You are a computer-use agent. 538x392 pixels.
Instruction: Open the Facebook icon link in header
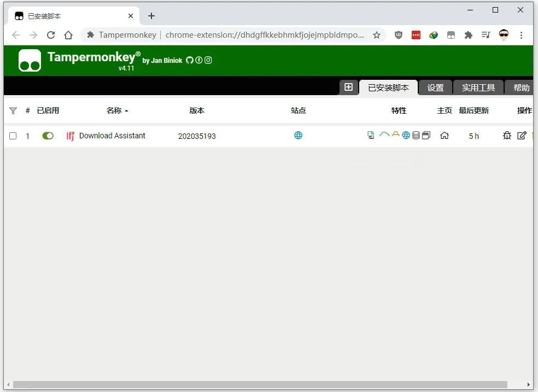coord(199,60)
